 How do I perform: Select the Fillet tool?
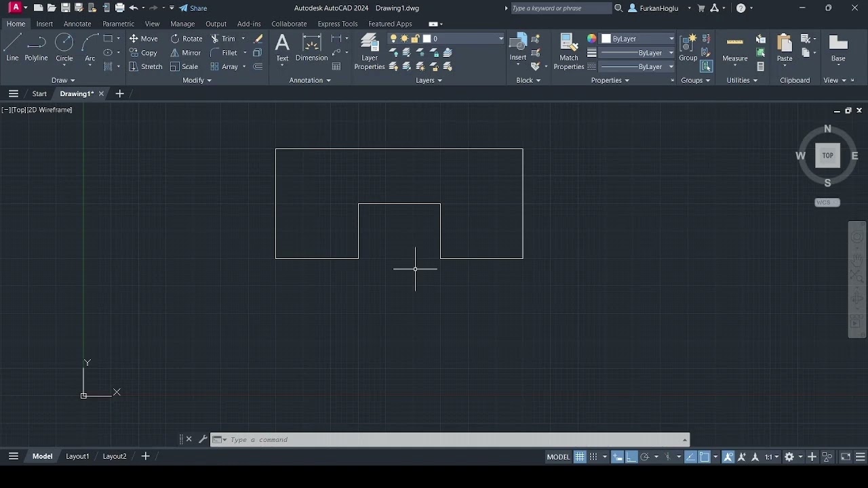(x=224, y=53)
